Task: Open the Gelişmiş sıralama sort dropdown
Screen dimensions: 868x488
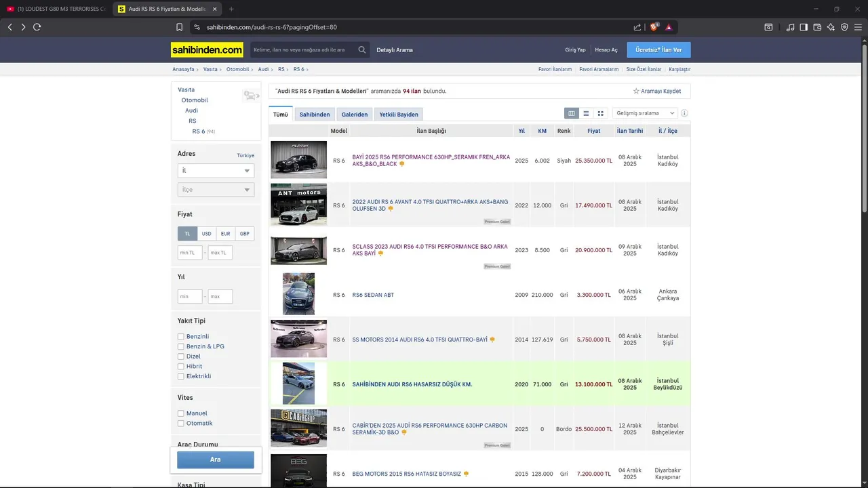Action: coord(645,113)
